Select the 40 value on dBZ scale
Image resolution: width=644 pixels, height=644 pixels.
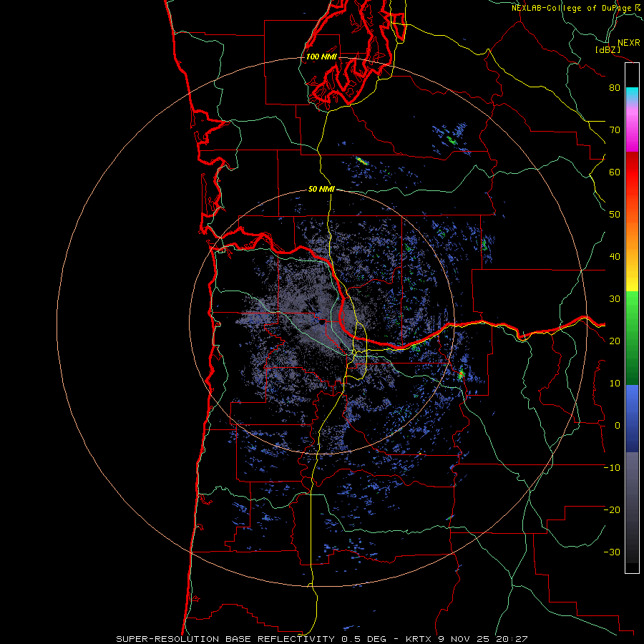coord(615,257)
